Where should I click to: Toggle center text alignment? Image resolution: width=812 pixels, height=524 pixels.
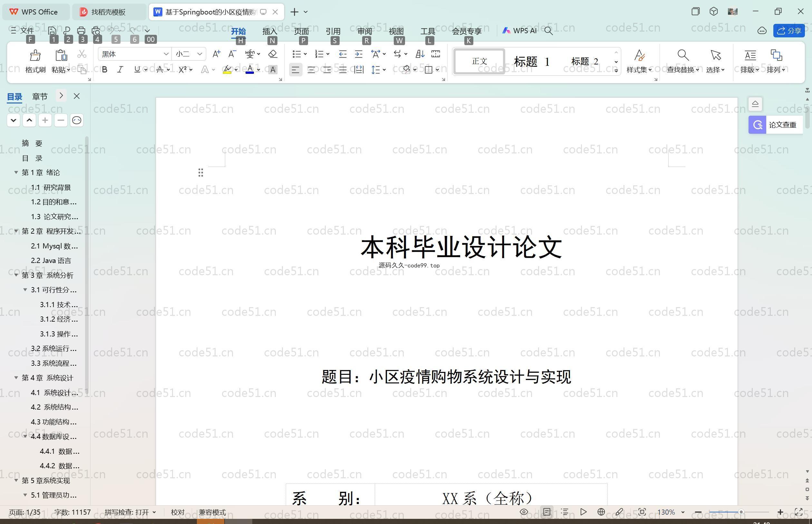pos(311,70)
